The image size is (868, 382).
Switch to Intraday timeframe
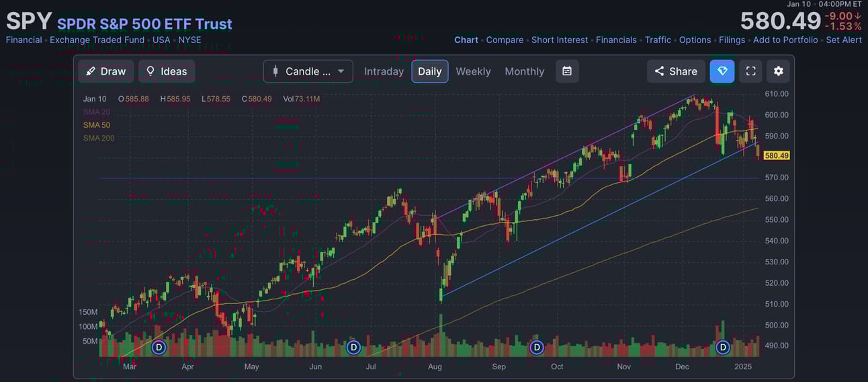[x=384, y=71]
